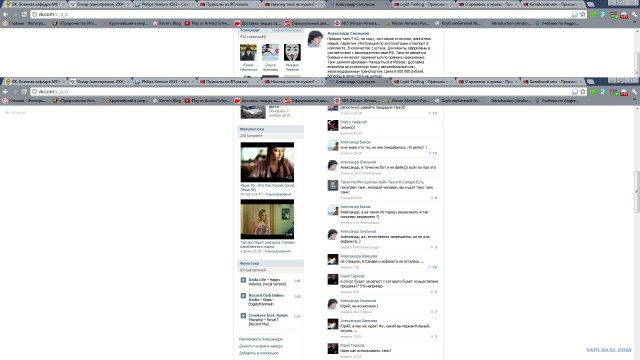Viewport: 640px width, 360px height.
Task: Switch to Китайский меч tab in lower window
Action: pos(553,82)
